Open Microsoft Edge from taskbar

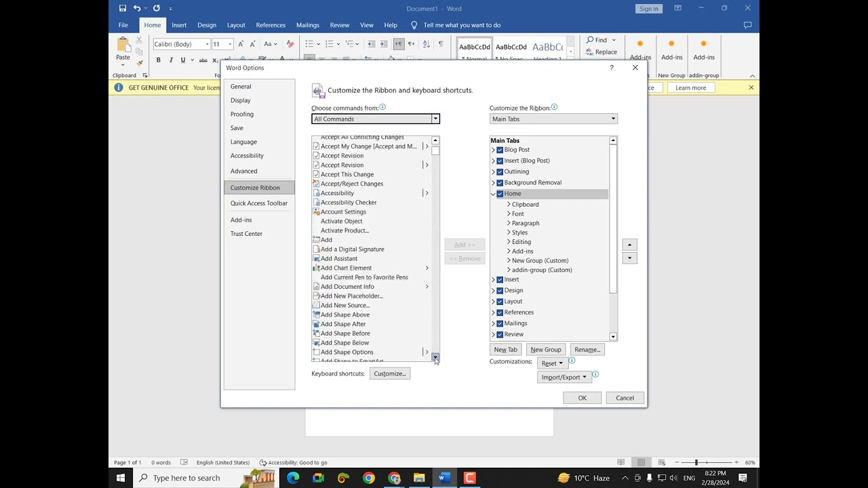[293, 478]
